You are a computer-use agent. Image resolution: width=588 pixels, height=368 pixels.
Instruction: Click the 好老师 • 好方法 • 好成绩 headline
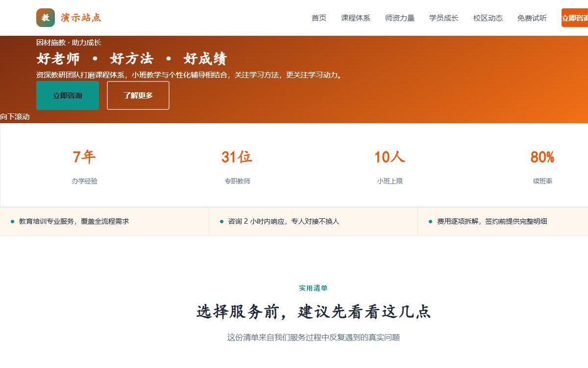click(132, 59)
